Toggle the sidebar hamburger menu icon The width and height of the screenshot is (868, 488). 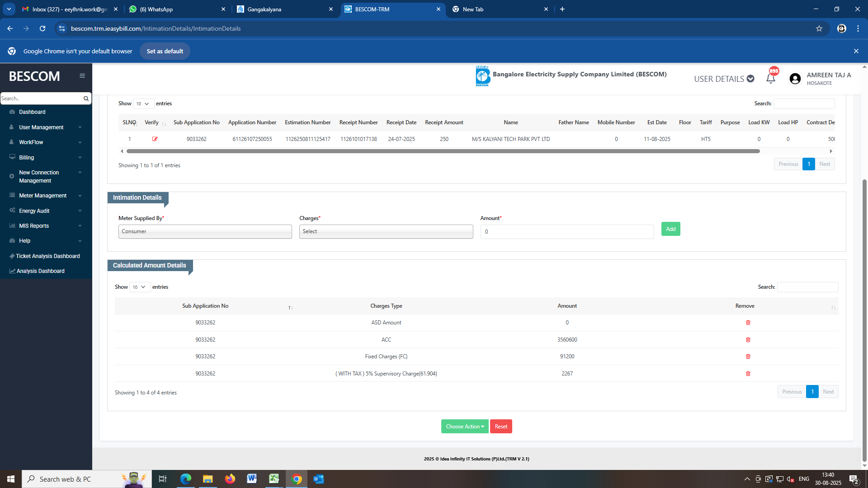point(82,76)
